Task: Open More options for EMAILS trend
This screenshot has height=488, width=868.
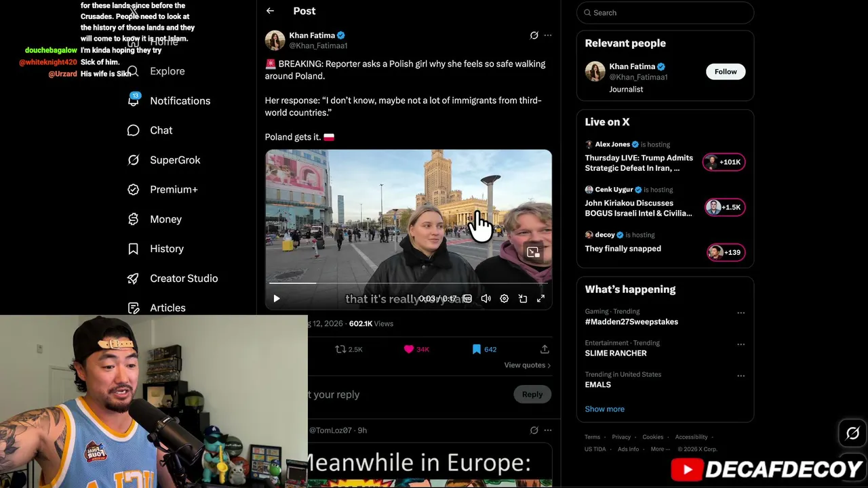Action: tap(741, 375)
